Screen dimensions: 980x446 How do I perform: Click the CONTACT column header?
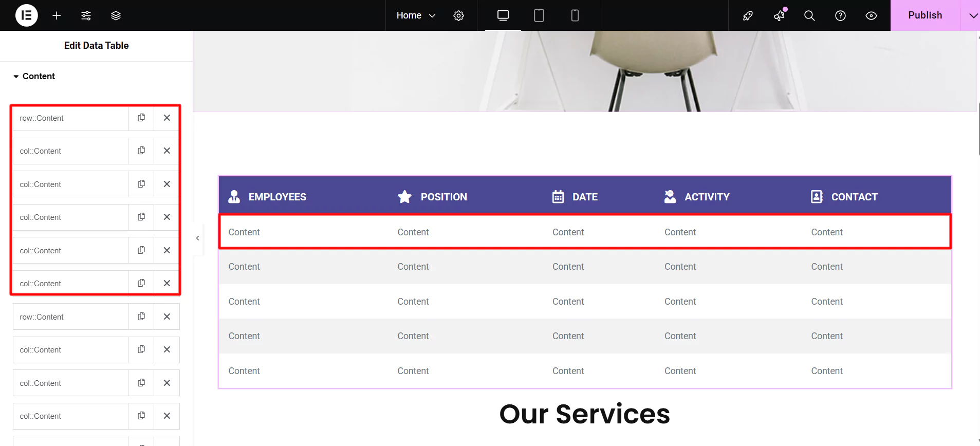854,197
